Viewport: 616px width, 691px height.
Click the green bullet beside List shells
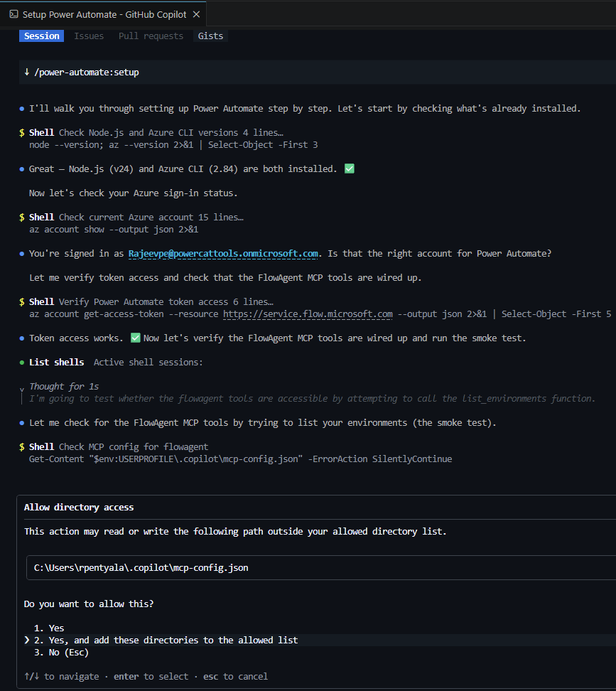pos(22,363)
